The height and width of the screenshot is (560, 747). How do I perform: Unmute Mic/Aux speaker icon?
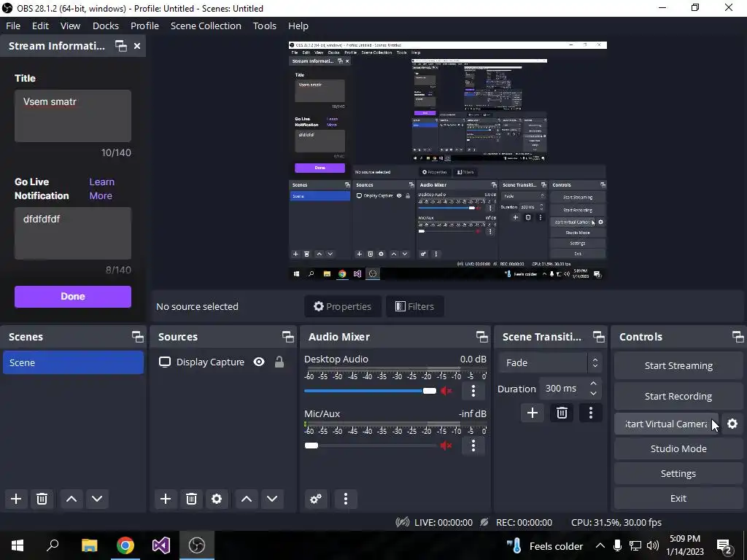pyautogui.click(x=446, y=446)
